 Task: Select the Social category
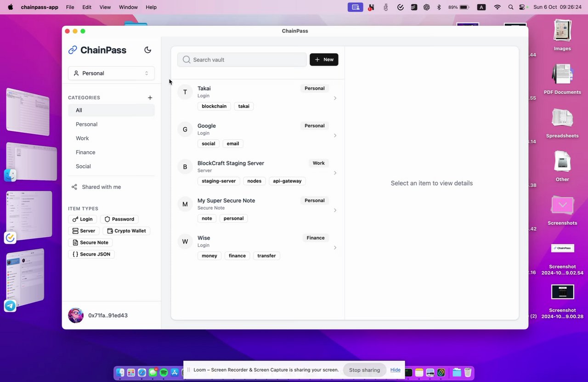click(111, 166)
